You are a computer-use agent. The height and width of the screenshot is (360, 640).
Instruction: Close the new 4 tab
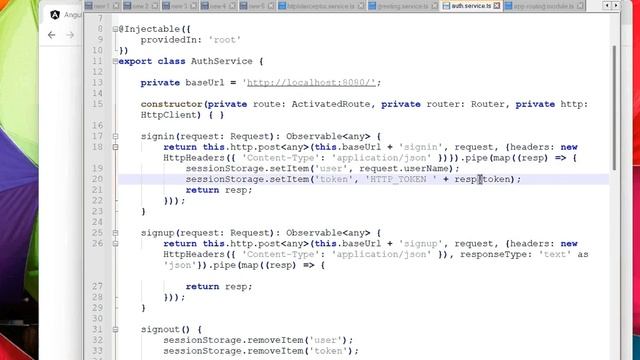pos(232,6)
